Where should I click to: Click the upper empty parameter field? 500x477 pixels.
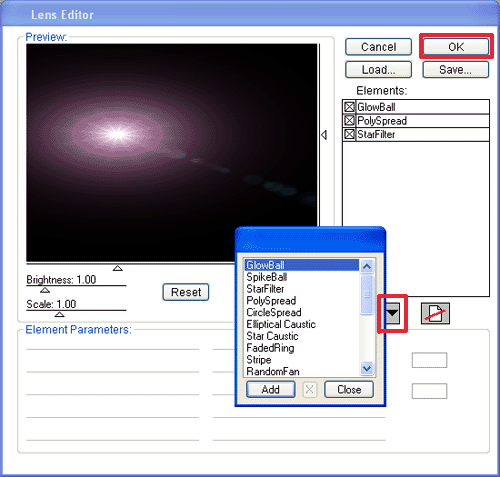point(429,360)
